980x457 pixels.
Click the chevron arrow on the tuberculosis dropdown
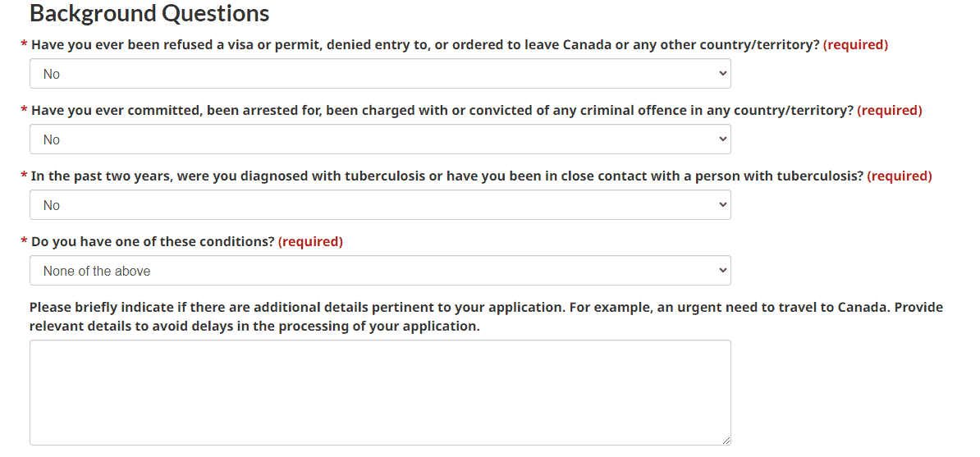pos(723,205)
